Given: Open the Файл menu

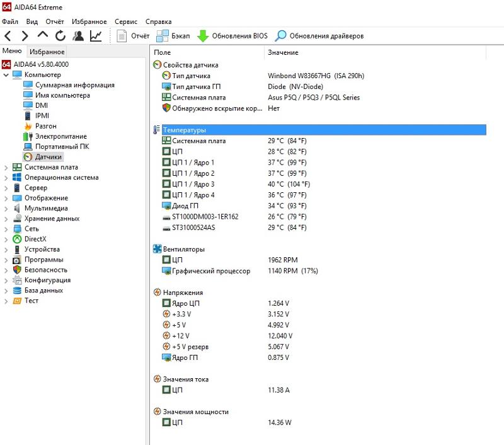Looking at the screenshot, I should coord(10,21).
